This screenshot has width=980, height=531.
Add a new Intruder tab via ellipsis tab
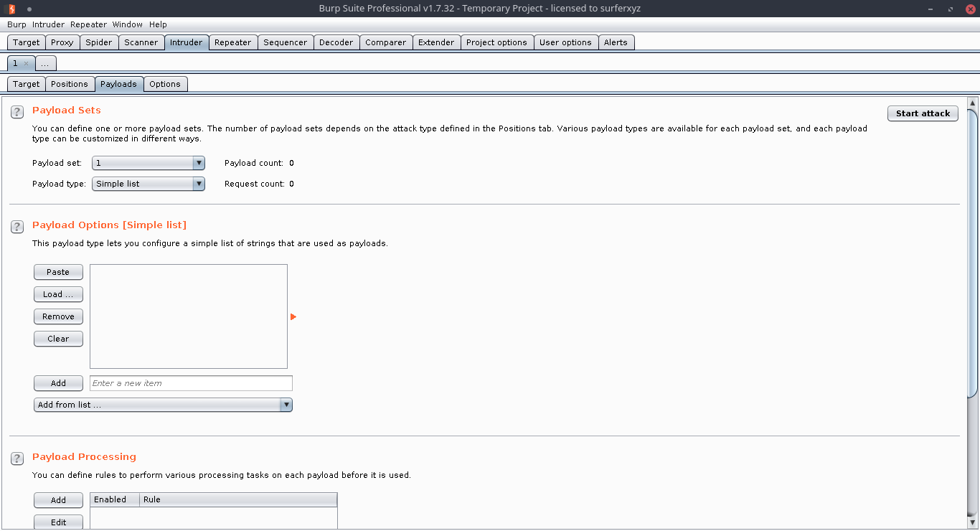[x=45, y=63]
